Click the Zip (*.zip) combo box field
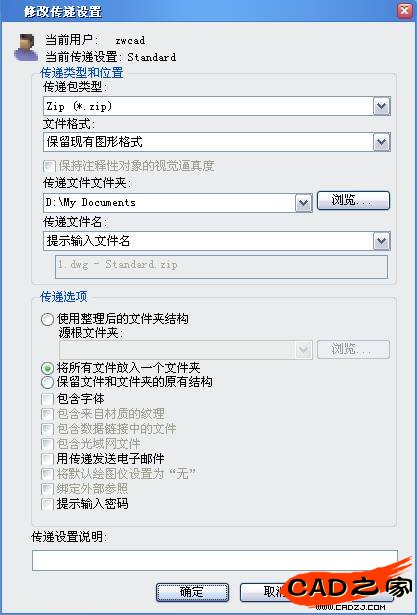The image size is (417, 615). [x=208, y=106]
